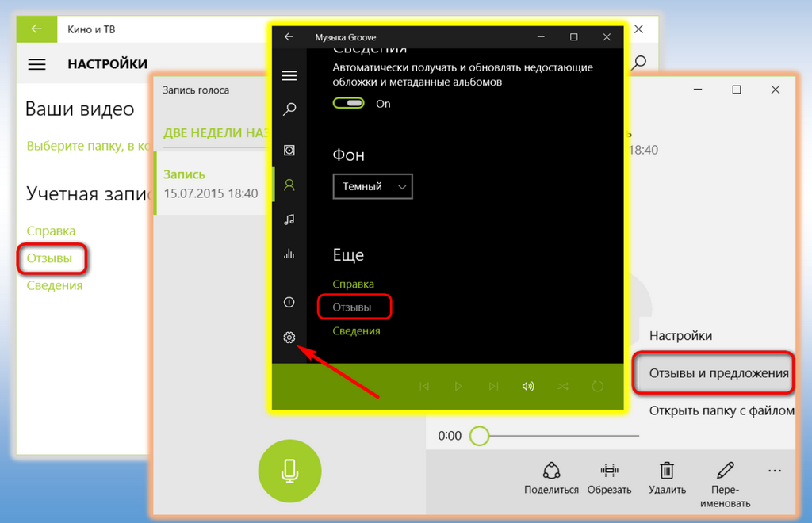The width and height of the screenshot is (812, 523).
Task: Maximize the Voice Recorder window
Action: 737,90
